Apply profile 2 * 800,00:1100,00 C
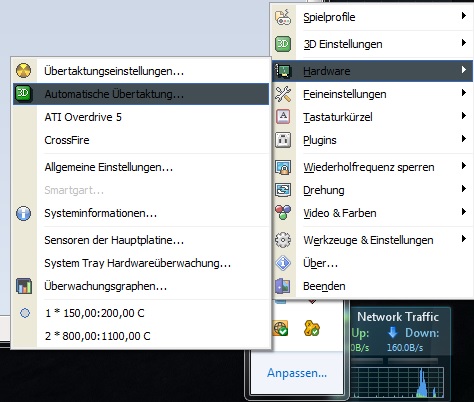This screenshot has width=474, height=402. (141, 336)
